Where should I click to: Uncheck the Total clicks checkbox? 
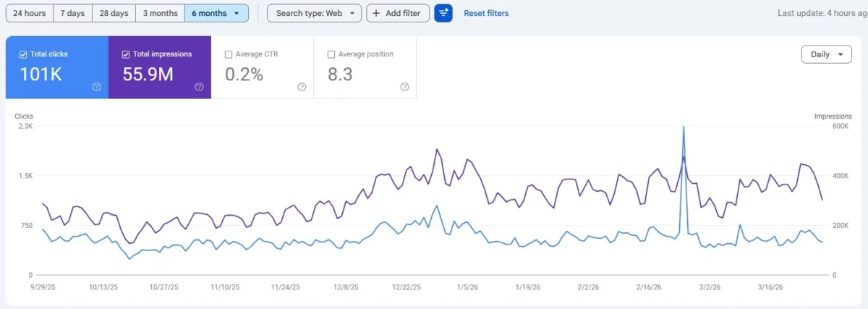pos(23,54)
